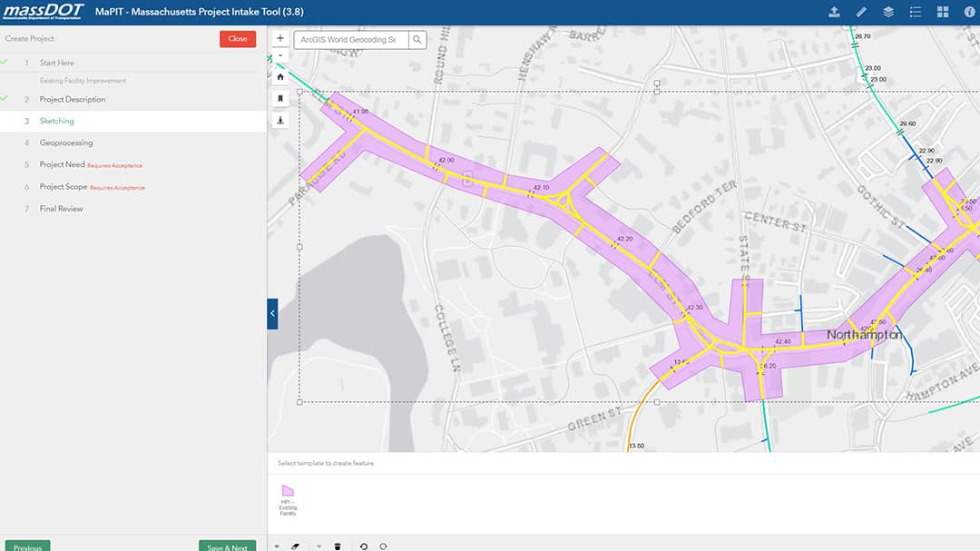The width and height of the screenshot is (980, 551).
Task: Zoom out on the map
Action: (280, 55)
